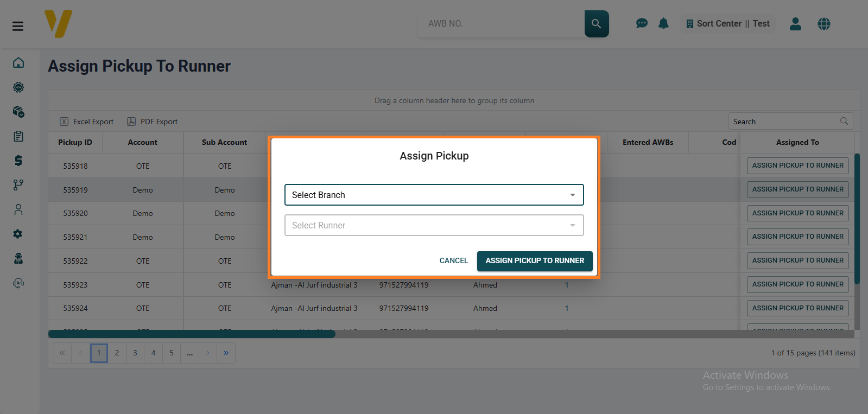Image resolution: width=868 pixels, height=414 pixels.
Task: Go to previous page arrow
Action: point(80,353)
